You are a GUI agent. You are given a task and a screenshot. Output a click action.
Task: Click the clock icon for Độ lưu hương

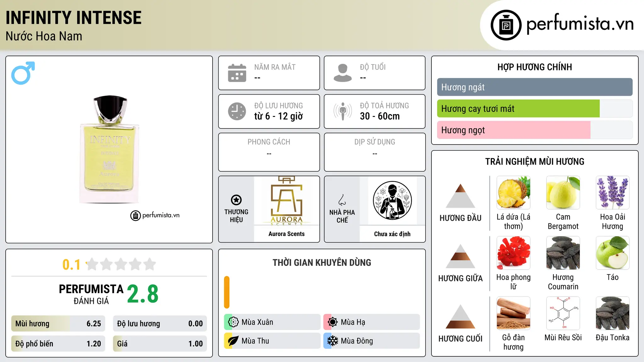pos(237,111)
